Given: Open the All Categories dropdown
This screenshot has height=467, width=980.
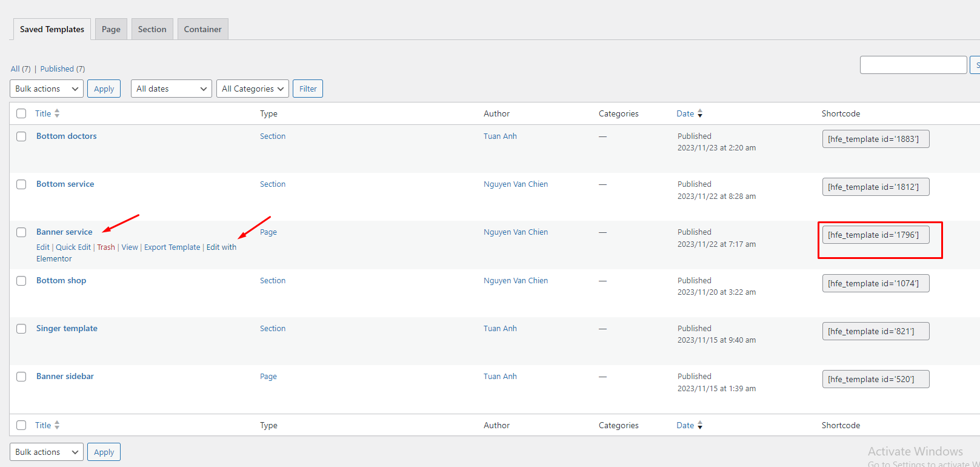Looking at the screenshot, I should pos(252,89).
